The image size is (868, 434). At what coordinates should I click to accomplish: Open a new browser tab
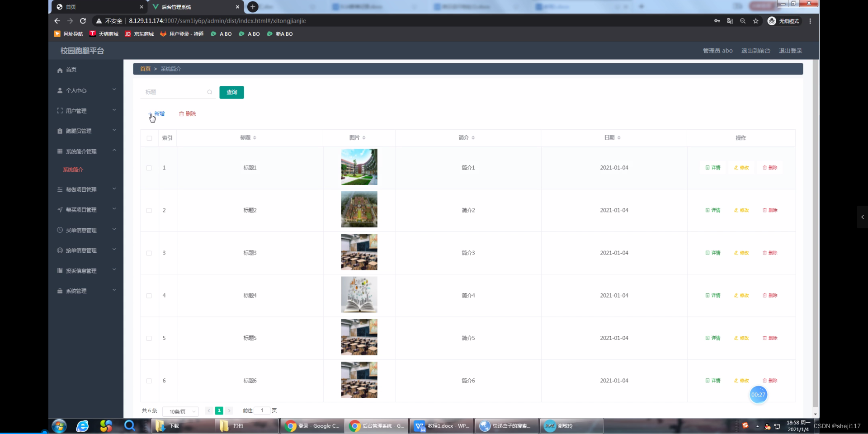(253, 7)
